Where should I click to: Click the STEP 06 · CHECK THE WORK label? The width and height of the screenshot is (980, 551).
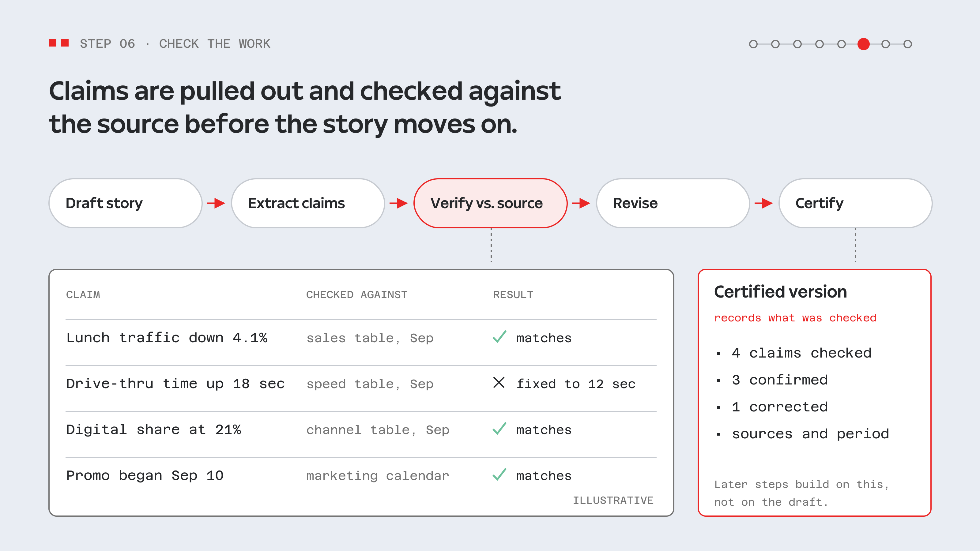pyautogui.click(x=175, y=44)
